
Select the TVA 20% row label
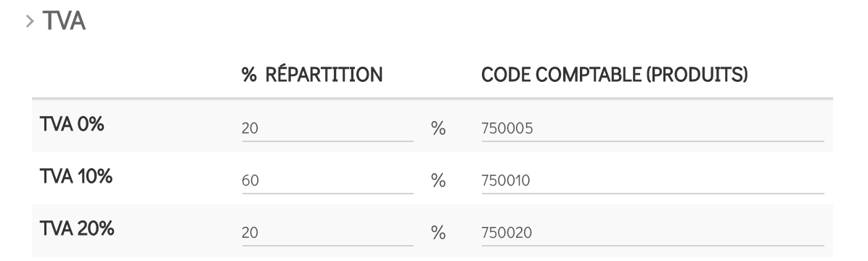pyautogui.click(x=77, y=228)
